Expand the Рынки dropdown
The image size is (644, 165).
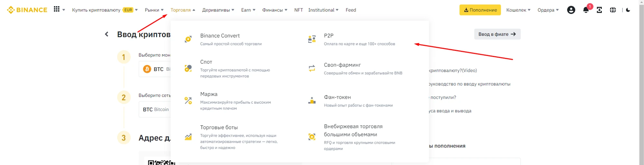tap(154, 10)
